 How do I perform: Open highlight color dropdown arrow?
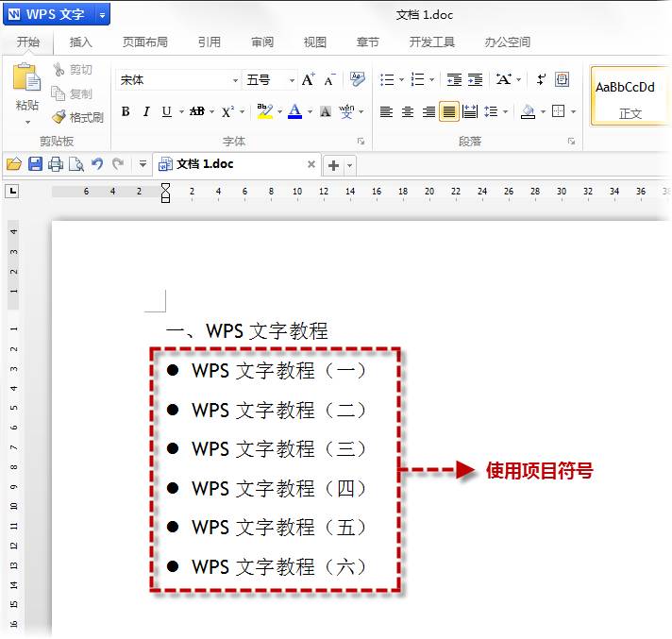tap(280, 112)
